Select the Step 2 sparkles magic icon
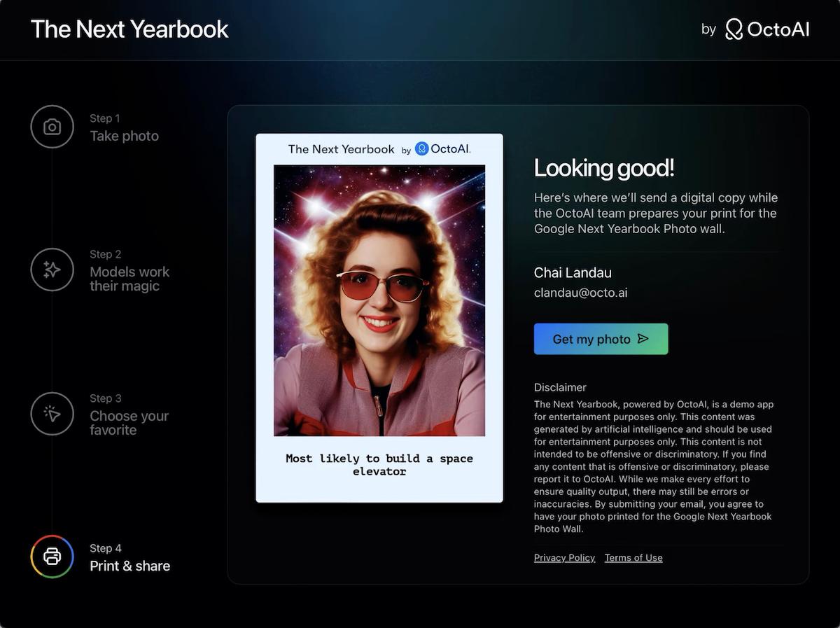This screenshot has height=628, width=840. click(52, 270)
